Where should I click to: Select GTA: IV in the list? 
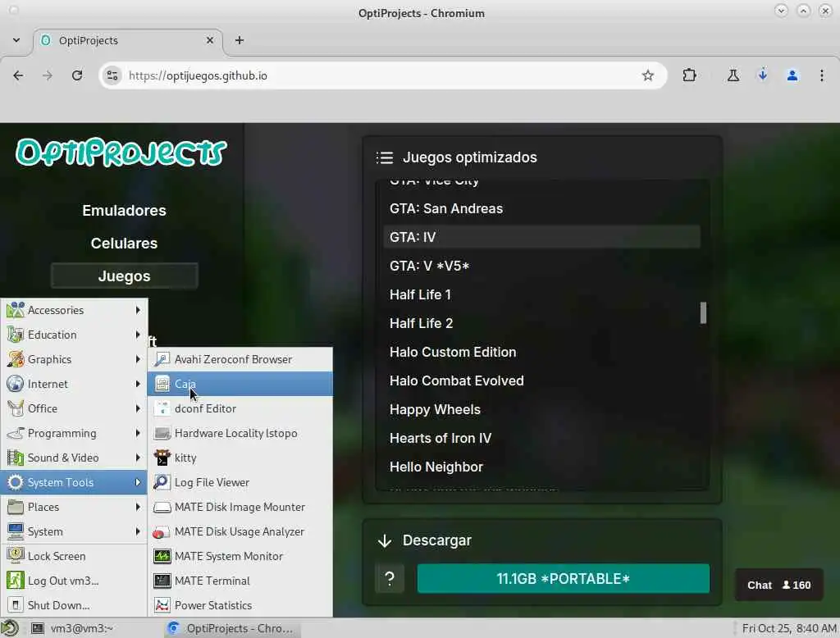click(x=542, y=237)
